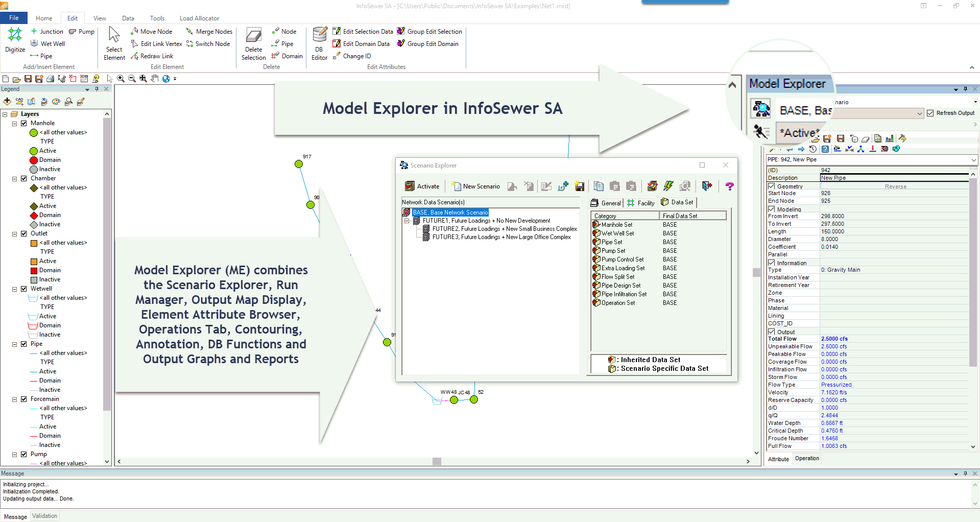Viewport: 980px width, 522px height.
Task: Click the globe full extent icon
Action: coord(166,79)
